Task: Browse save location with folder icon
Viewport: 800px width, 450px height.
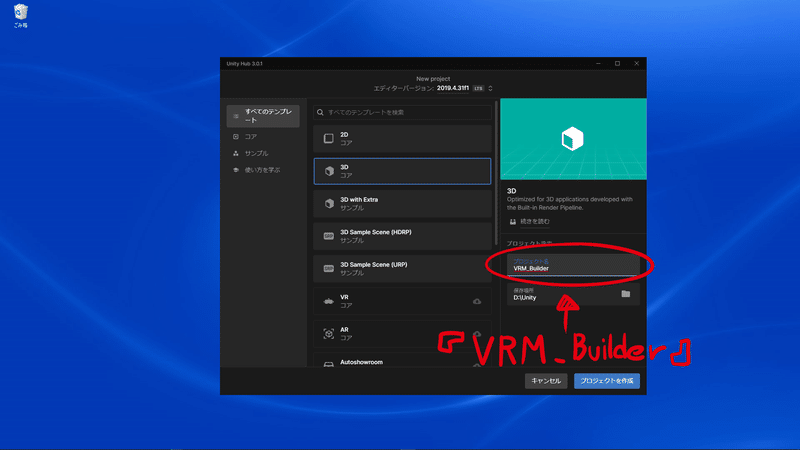Action: [626, 294]
